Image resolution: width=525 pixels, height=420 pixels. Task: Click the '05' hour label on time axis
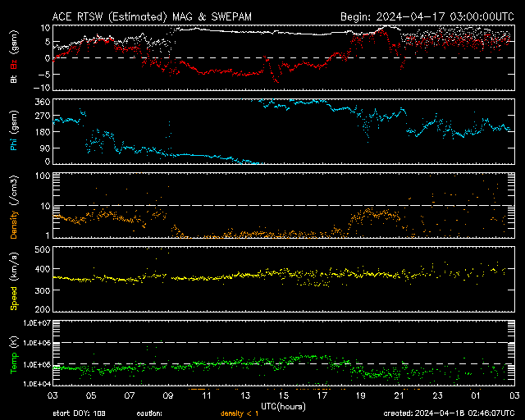(x=91, y=395)
